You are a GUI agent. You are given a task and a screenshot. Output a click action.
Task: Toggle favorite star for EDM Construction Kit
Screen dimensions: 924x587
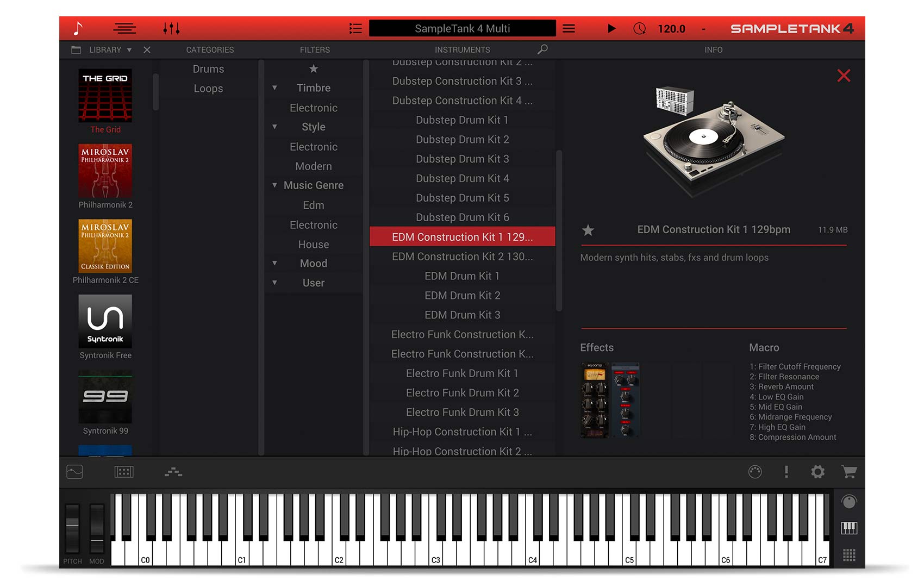click(588, 230)
